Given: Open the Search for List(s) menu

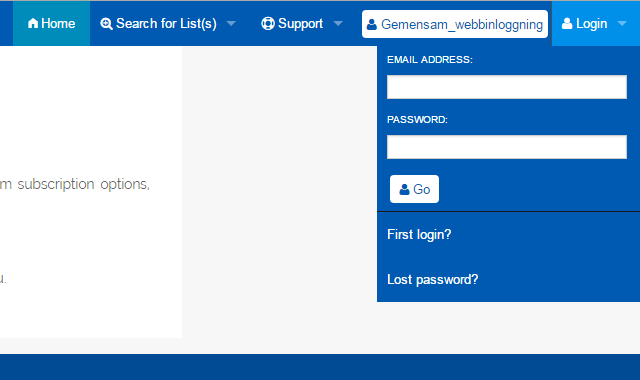Looking at the screenshot, I should 166,24.
